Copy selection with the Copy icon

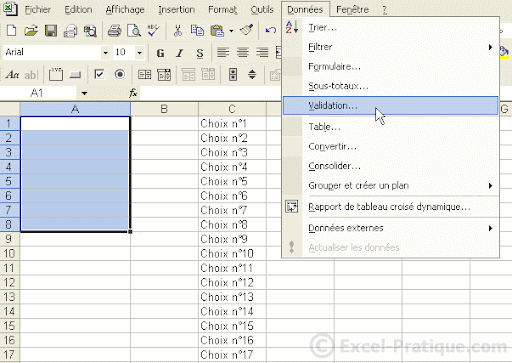point(197,31)
